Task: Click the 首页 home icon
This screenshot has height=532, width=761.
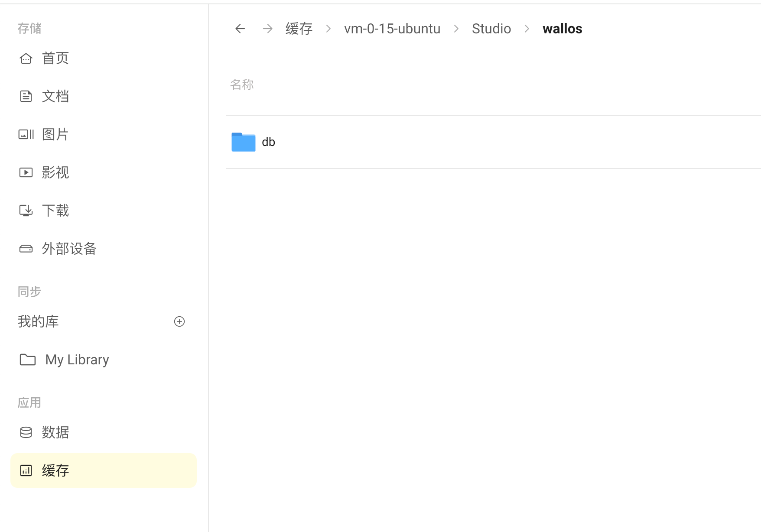Action: pos(26,58)
